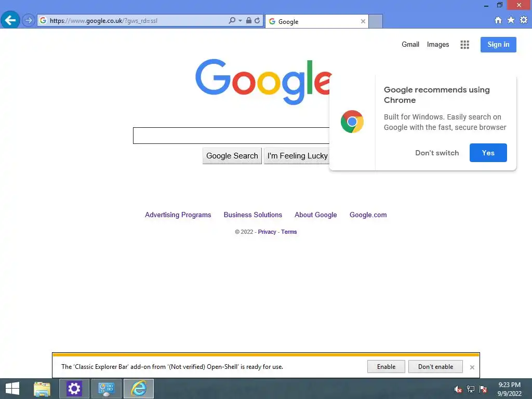Open the Home page icon
Viewport: 532px width, 399px height.
pos(498,20)
